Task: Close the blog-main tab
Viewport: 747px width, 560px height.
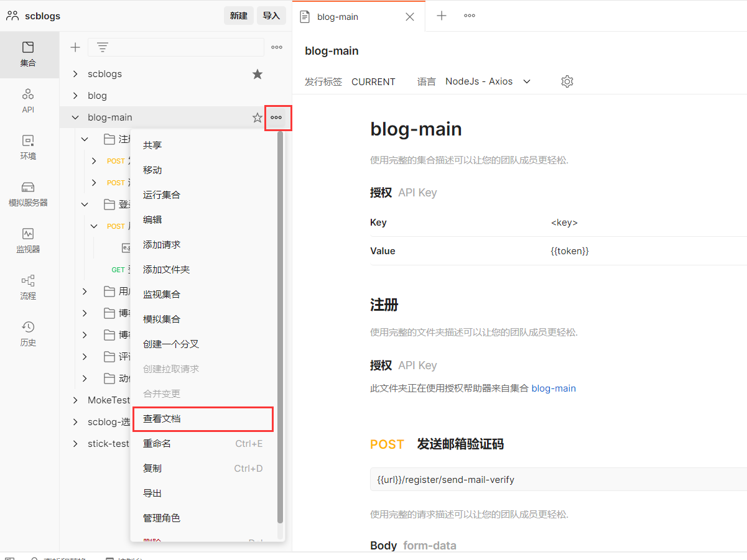Action: [x=410, y=17]
